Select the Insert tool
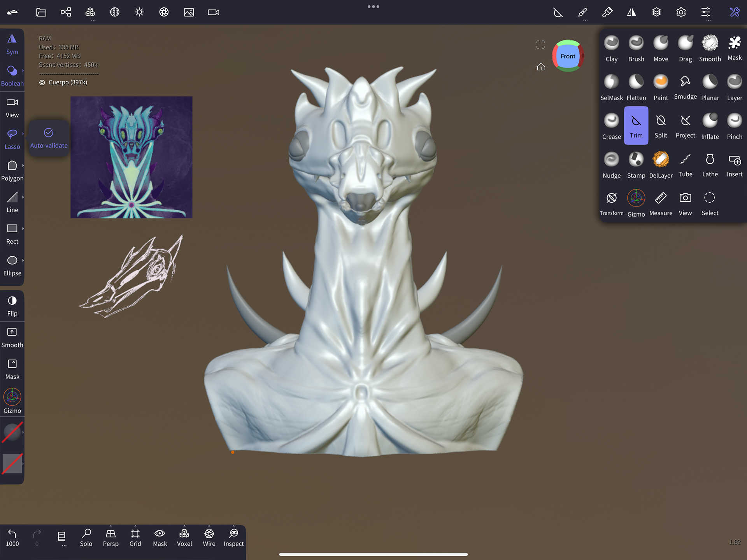Viewport: 747px width, 560px height. pyautogui.click(x=735, y=165)
